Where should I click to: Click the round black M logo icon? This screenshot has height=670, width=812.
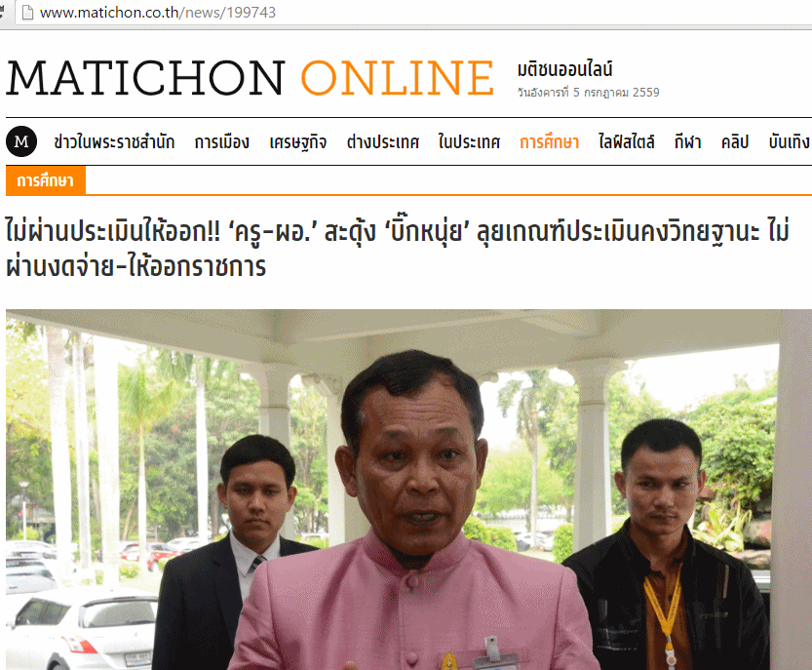tap(21, 141)
